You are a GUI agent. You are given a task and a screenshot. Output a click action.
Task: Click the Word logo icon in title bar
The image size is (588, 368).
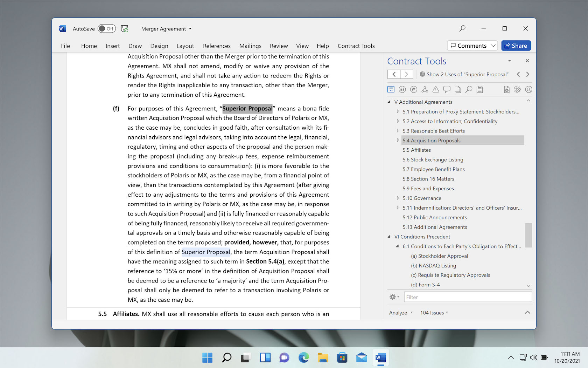(x=62, y=29)
